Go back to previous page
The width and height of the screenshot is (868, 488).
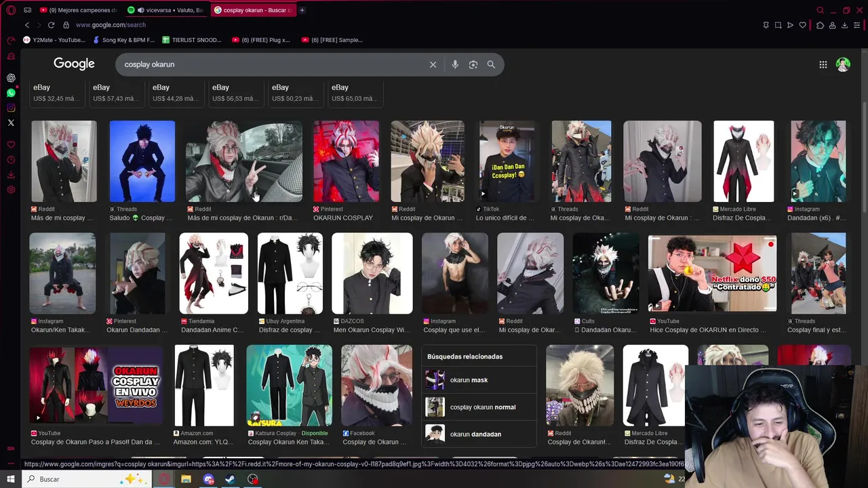pos(27,25)
